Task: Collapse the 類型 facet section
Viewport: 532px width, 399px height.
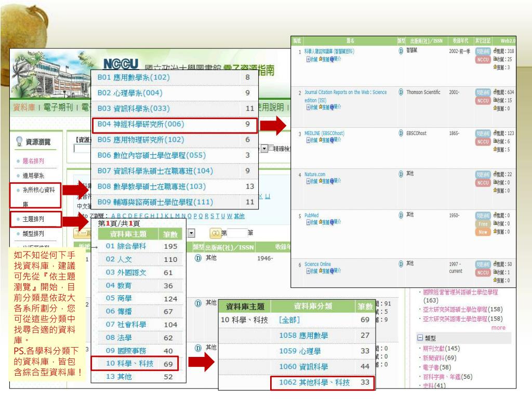Action: [420, 338]
